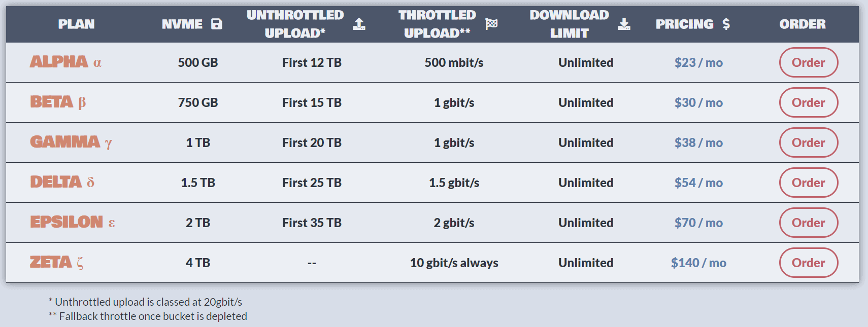Click the GAMMA plan title
The image size is (868, 327).
[x=65, y=142]
